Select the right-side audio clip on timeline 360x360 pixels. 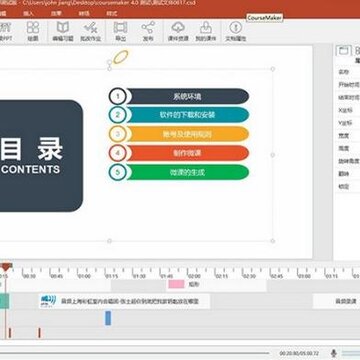(336, 301)
